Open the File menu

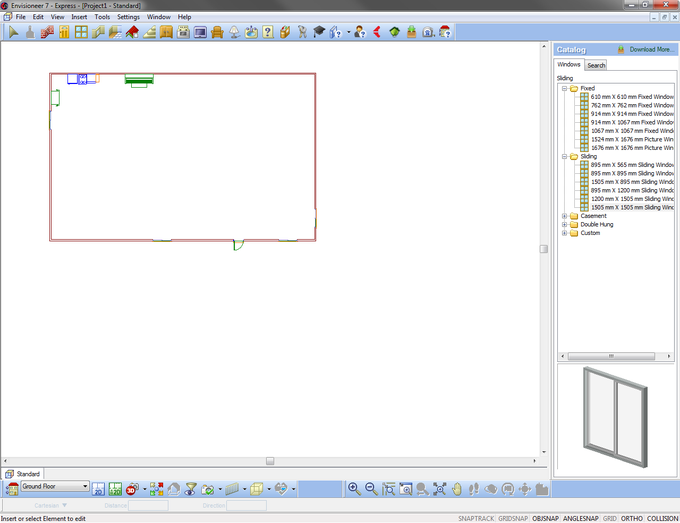point(20,17)
